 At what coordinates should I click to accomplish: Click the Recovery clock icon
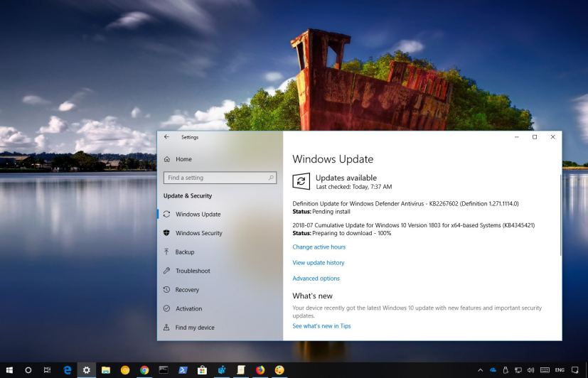166,290
